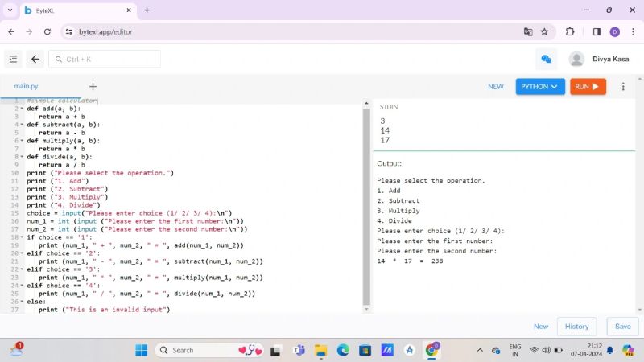Switch to the main.py file tab
Viewport: 644px width, 362px height.
click(x=26, y=86)
